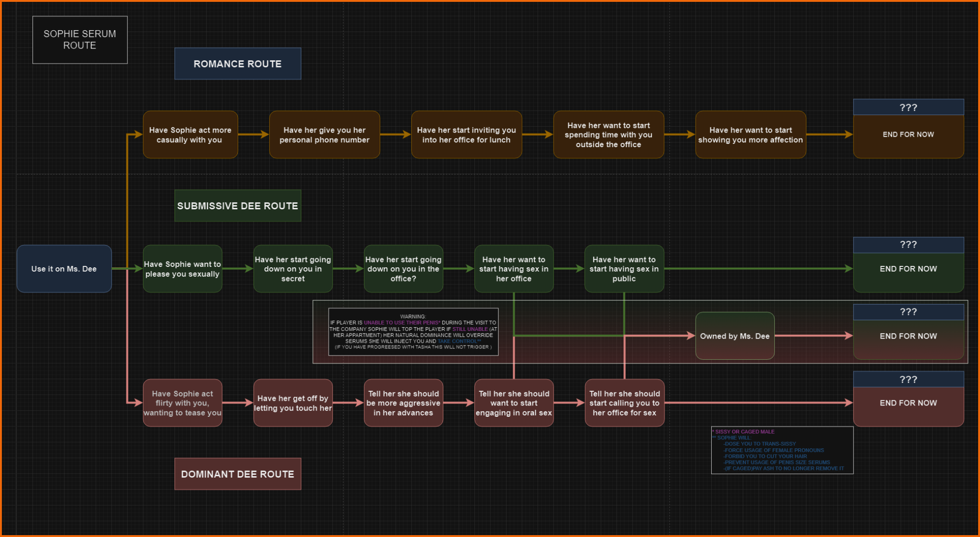Click 'should be more aggressive in her advances' node
The image size is (980, 537).
tap(403, 403)
